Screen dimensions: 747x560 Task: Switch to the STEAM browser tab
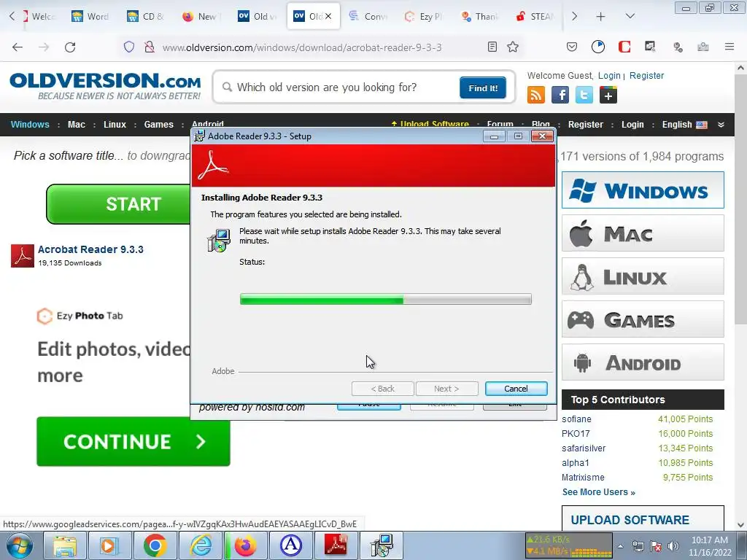[535, 16]
